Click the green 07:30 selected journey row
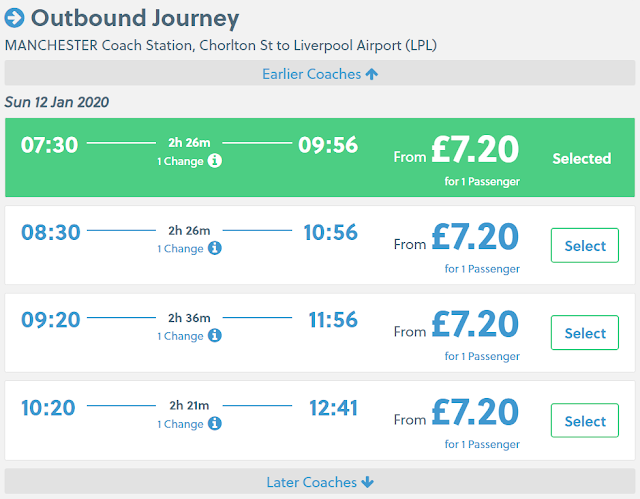The height and width of the screenshot is (499, 640). [320, 158]
